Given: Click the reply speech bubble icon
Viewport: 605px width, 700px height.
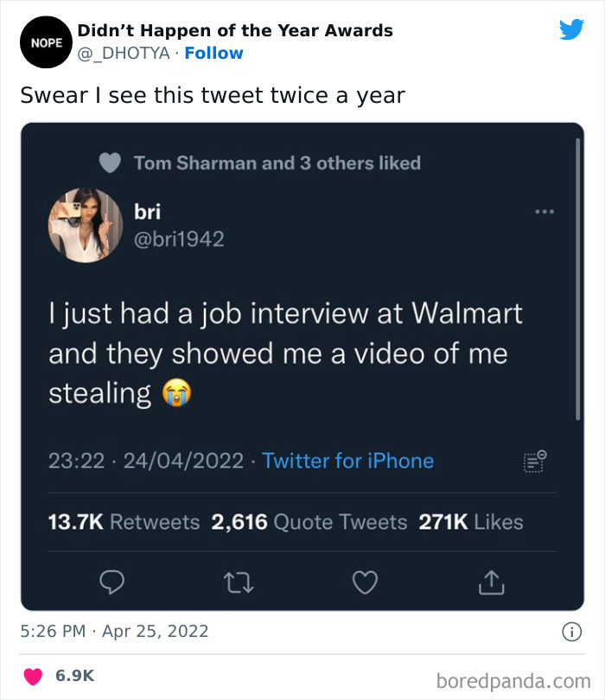Looking at the screenshot, I should point(111,584).
